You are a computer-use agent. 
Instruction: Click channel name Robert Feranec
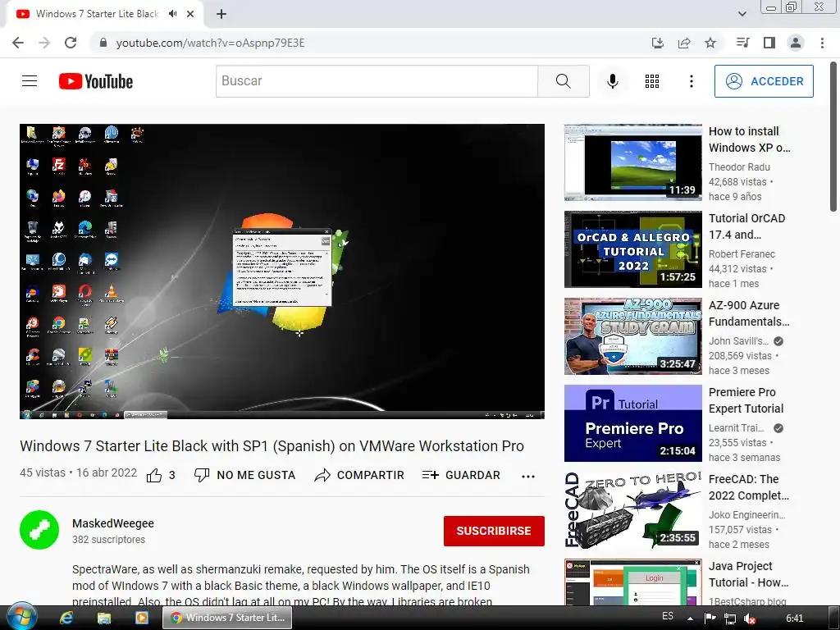(742, 254)
